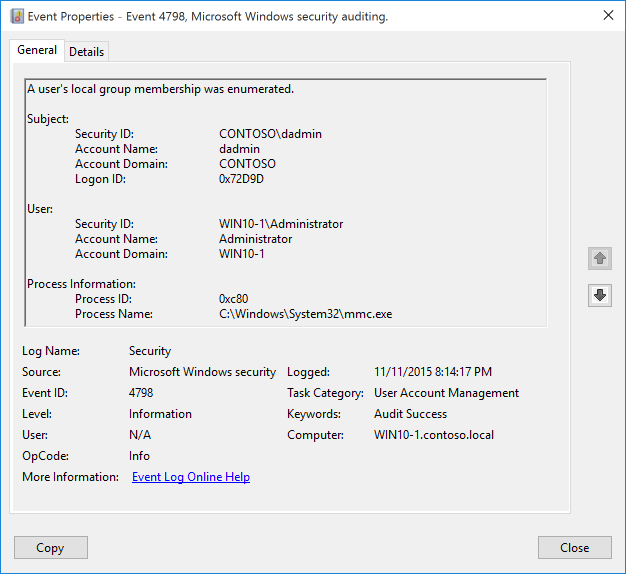Image resolution: width=626 pixels, height=574 pixels.
Task: Go to previous event with up arrow
Action: pos(600,258)
